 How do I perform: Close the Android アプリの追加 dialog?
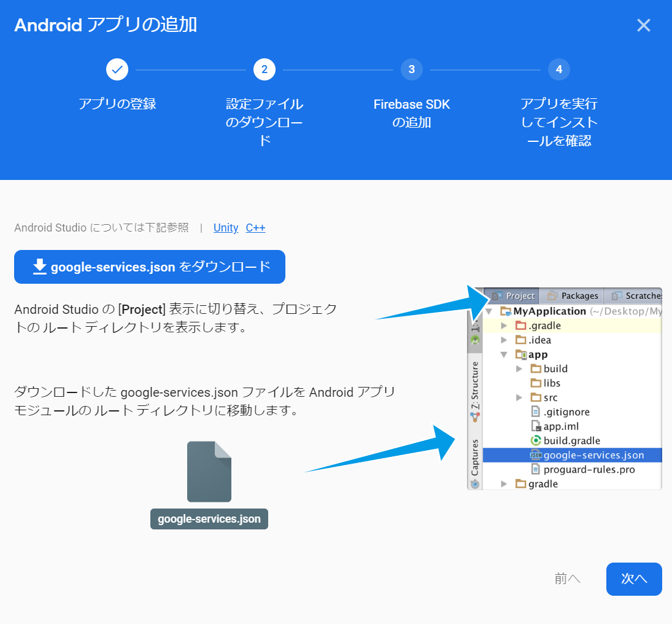643,25
